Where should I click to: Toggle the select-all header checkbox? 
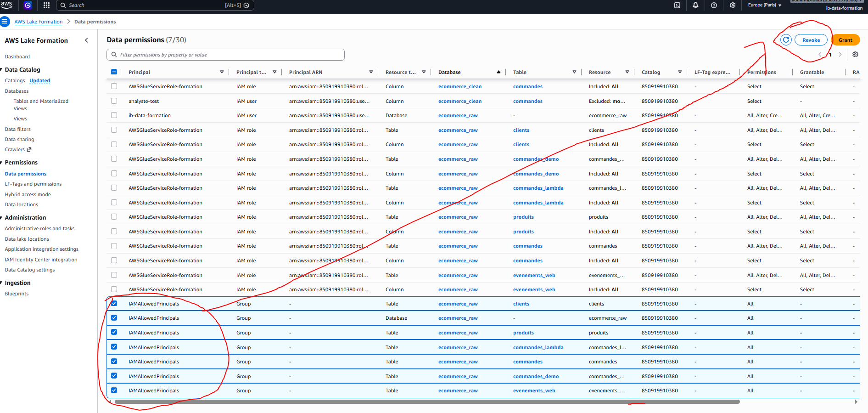[114, 72]
